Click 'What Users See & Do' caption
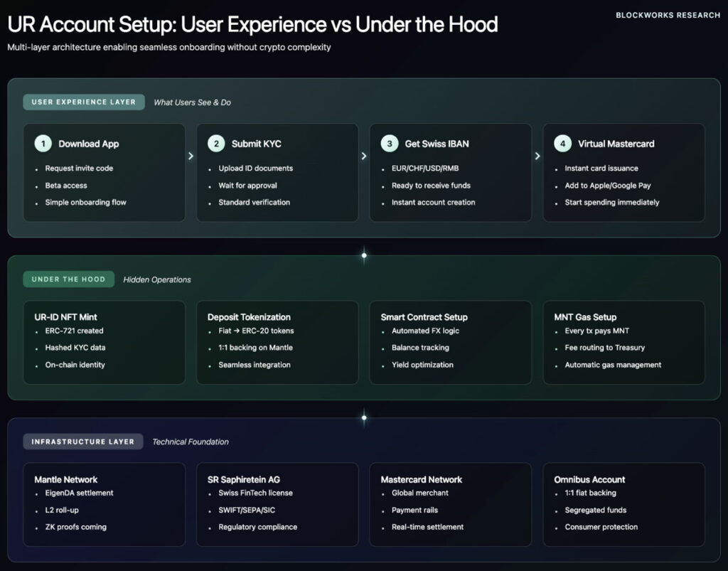The height and width of the screenshot is (571, 728). 192,102
